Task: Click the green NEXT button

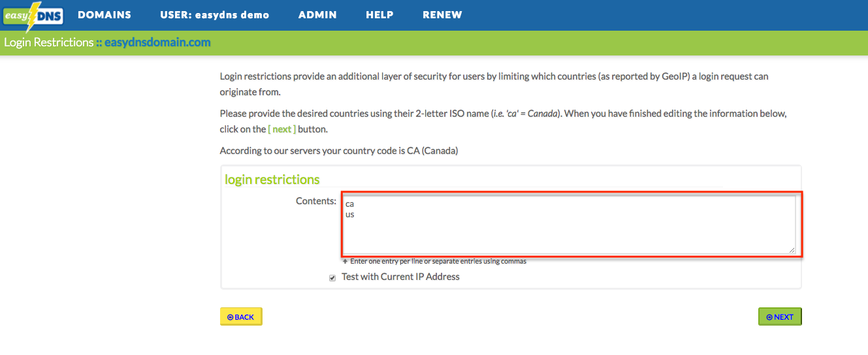Action: (780, 316)
